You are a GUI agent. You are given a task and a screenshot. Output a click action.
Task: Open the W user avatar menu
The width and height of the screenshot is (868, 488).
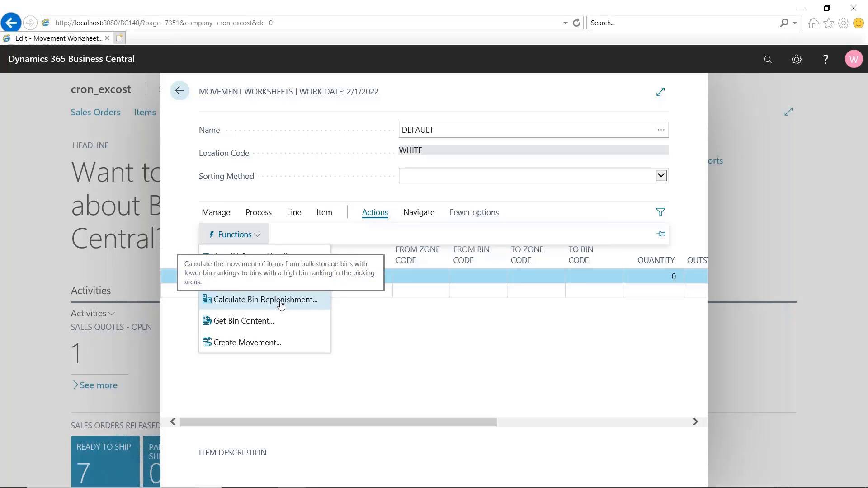854,59
